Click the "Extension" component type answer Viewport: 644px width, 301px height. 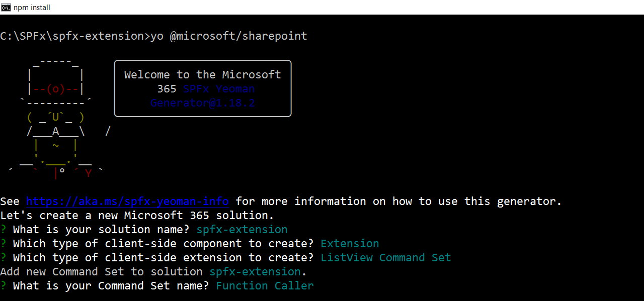pyautogui.click(x=350, y=244)
